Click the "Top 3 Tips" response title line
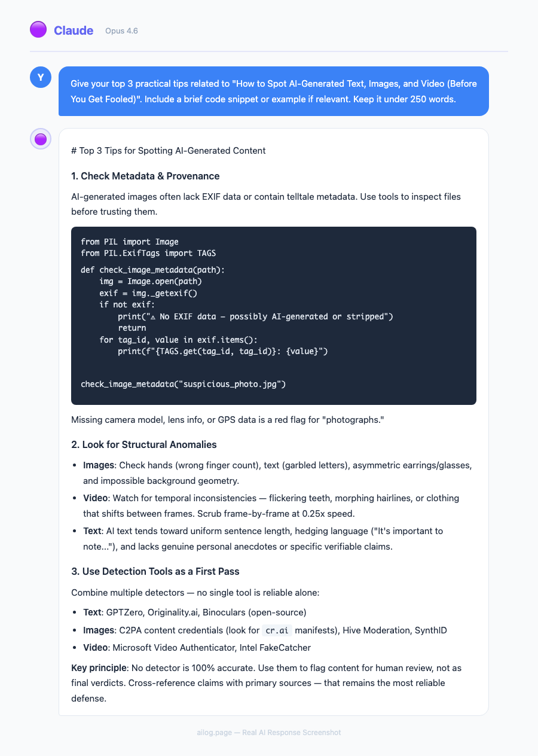This screenshot has width=538, height=756. click(x=168, y=150)
